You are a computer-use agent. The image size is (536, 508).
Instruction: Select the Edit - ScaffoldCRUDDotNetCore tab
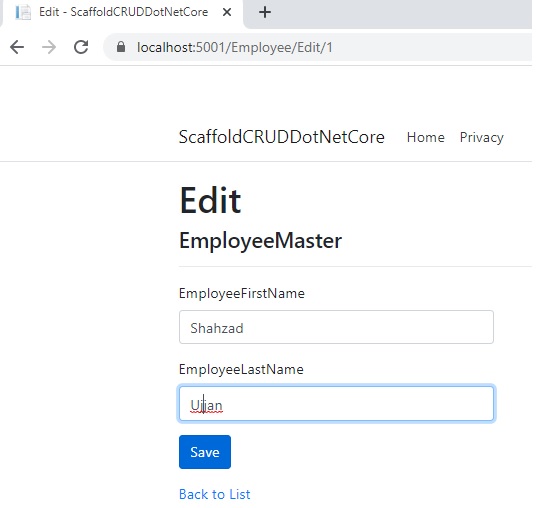tap(123, 12)
